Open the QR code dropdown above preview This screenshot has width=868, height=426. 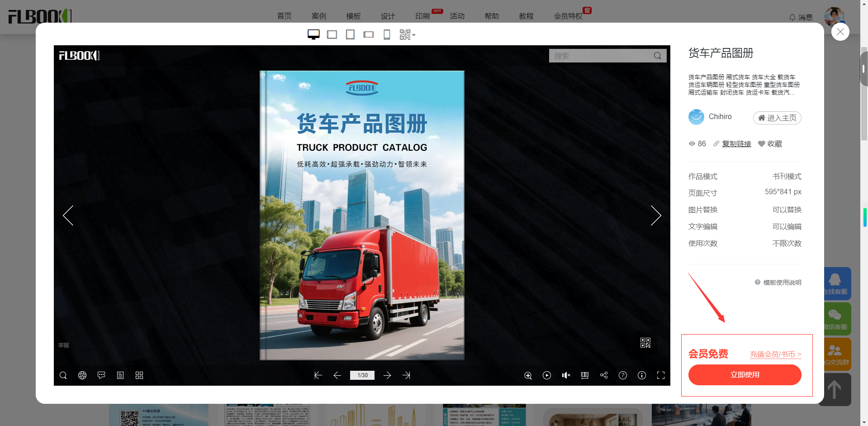coord(407,34)
